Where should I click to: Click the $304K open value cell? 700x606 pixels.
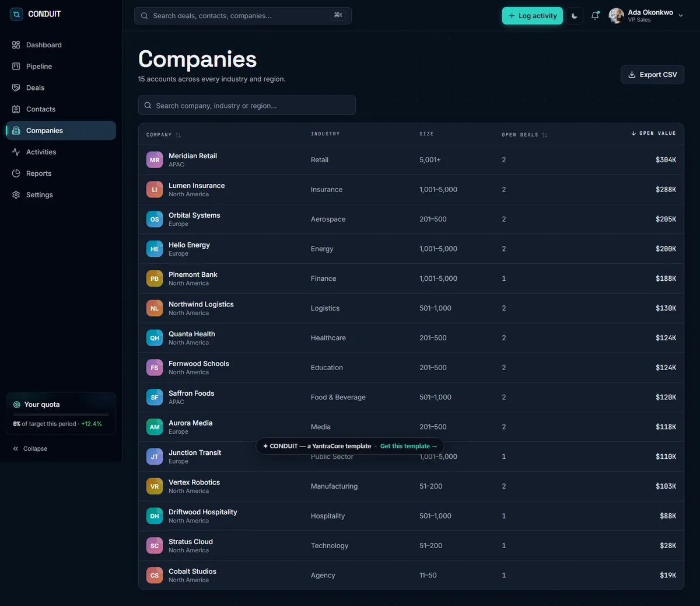click(666, 160)
